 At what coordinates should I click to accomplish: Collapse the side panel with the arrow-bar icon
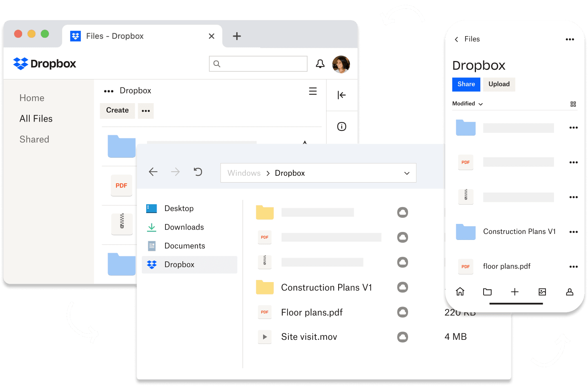pos(342,95)
